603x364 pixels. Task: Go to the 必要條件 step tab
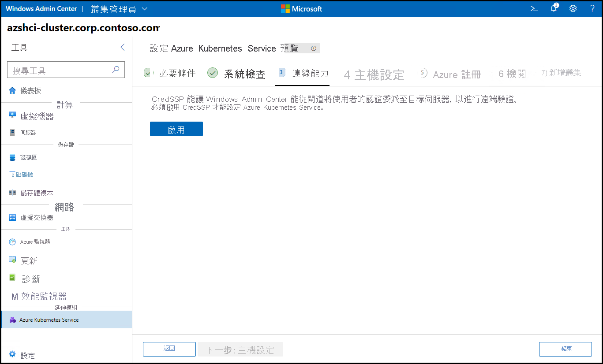coord(170,73)
